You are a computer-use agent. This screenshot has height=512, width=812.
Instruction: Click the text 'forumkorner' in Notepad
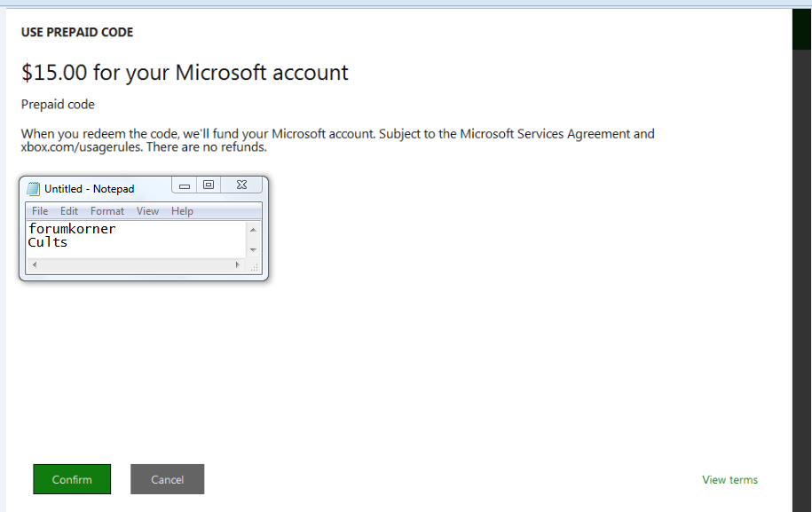point(72,228)
